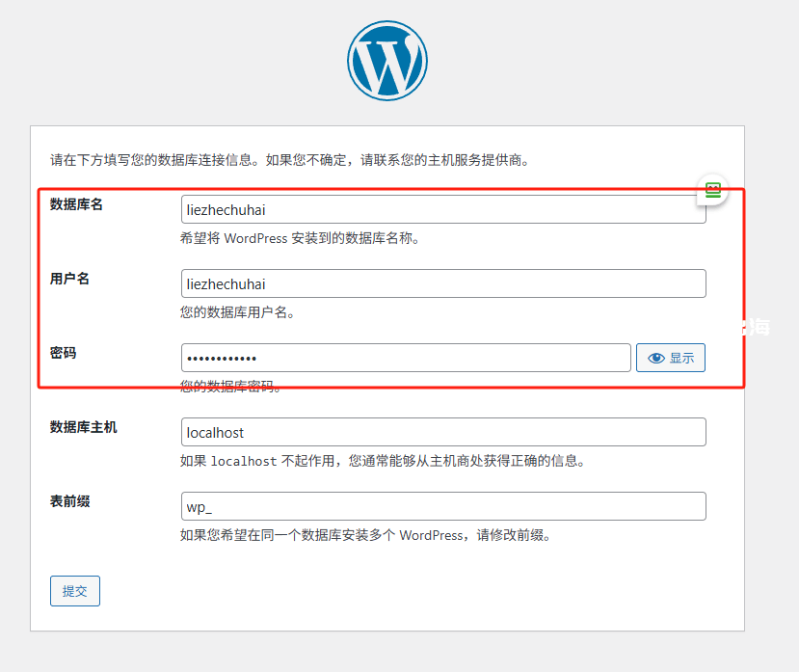Click the 表前缀 field containing wp_
This screenshot has width=799, height=672.
[x=442, y=506]
